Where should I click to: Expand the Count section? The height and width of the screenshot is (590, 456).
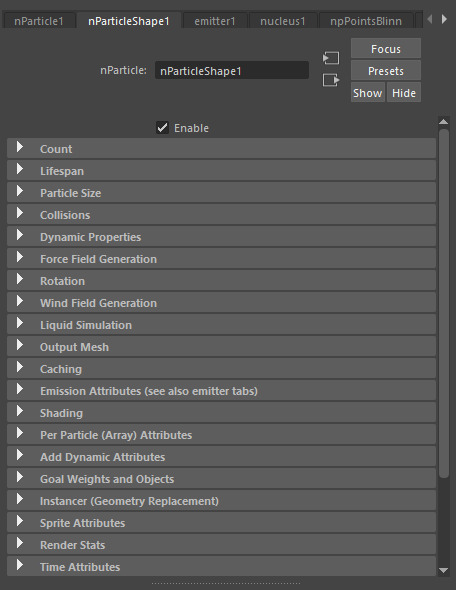[221, 149]
